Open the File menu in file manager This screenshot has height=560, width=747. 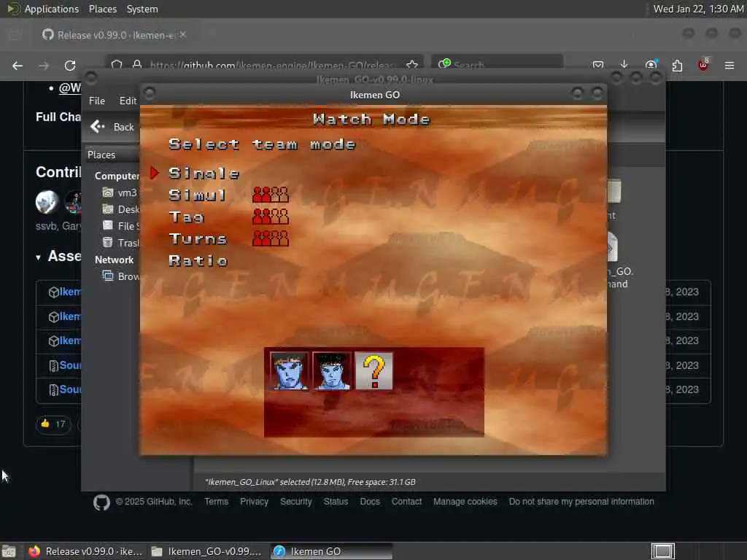pos(97,101)
